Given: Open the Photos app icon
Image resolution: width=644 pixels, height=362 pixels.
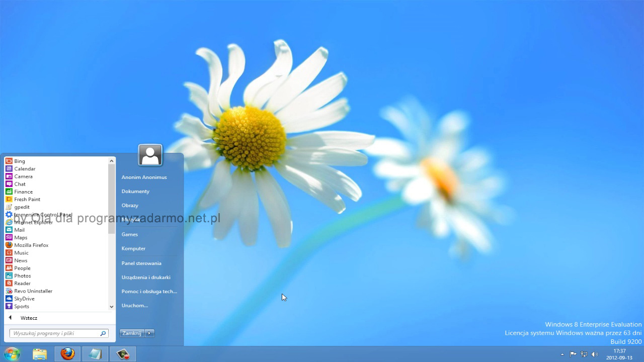Looking at the screenshot, I should pos(9,276).
